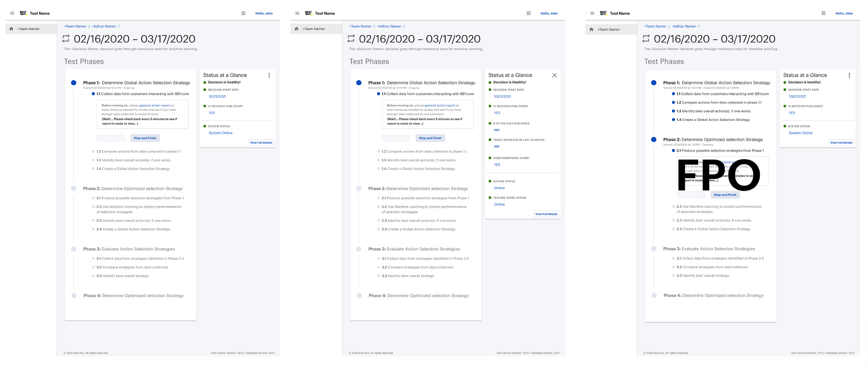Click 10/21/2021 start date in left mockup
Viewport: 868px width, 368px height.
[x=217, y=97]
